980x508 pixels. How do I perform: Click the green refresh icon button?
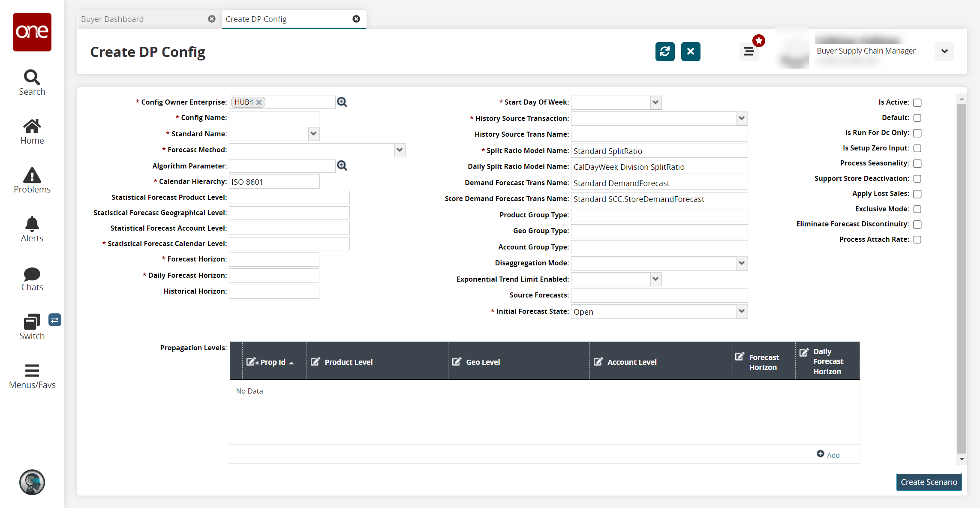pos(664,51)
